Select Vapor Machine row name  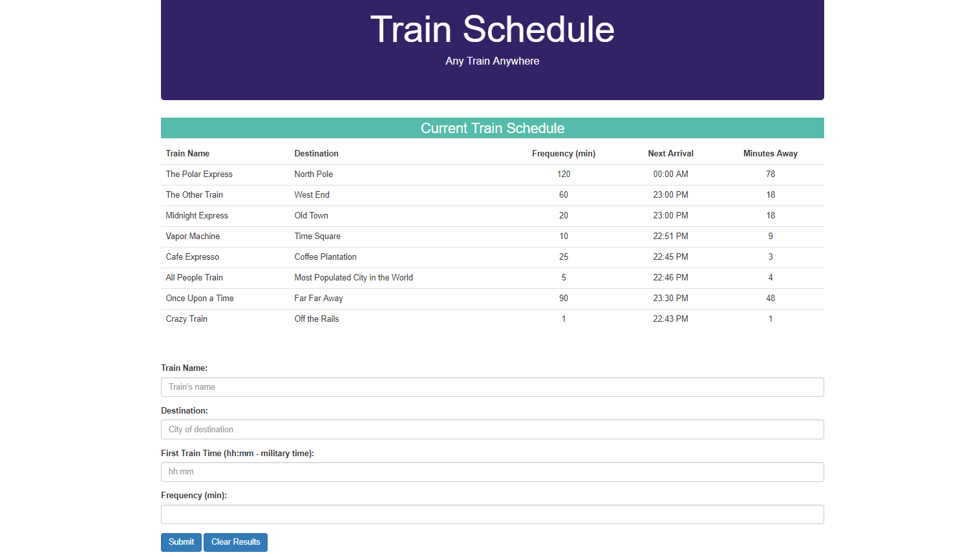(193, 236)
